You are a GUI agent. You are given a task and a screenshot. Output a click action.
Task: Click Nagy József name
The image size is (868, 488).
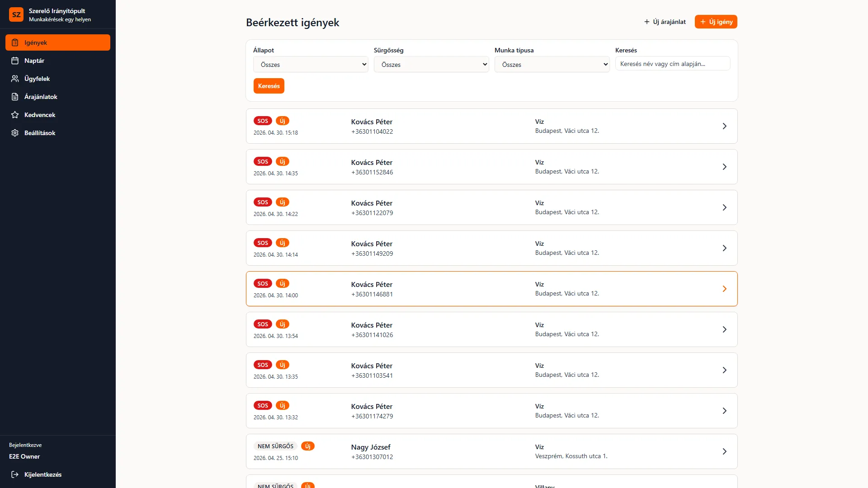tap(371, 447)
